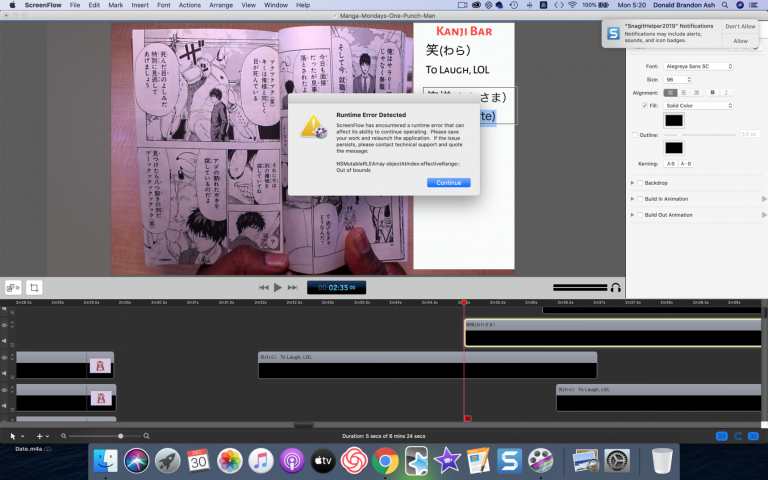Select the yellow-outlined text clip in timeline

[612, 333]
